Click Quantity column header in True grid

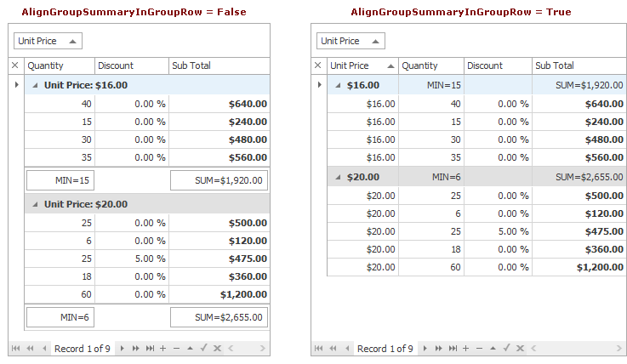[x=431, y=65]
